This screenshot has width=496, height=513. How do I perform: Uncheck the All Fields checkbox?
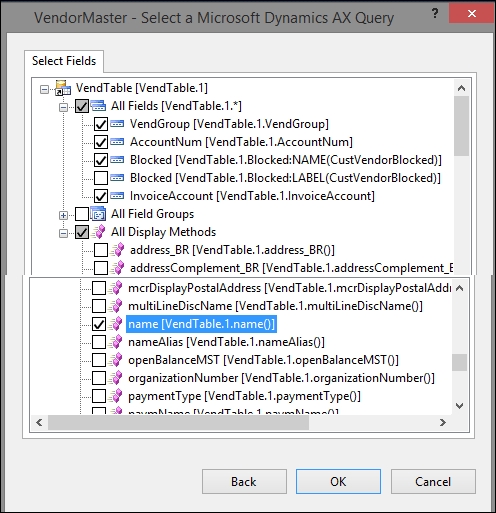(82, 106)
